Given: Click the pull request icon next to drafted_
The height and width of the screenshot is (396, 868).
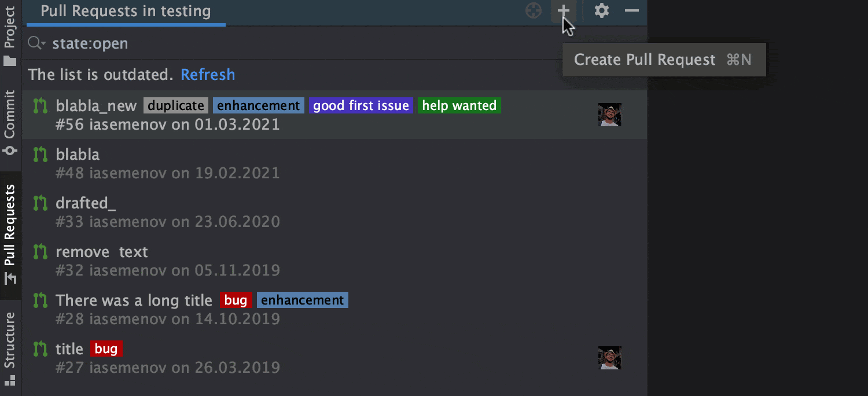Looking at the screenshot, I should click(x=40, y=203).
